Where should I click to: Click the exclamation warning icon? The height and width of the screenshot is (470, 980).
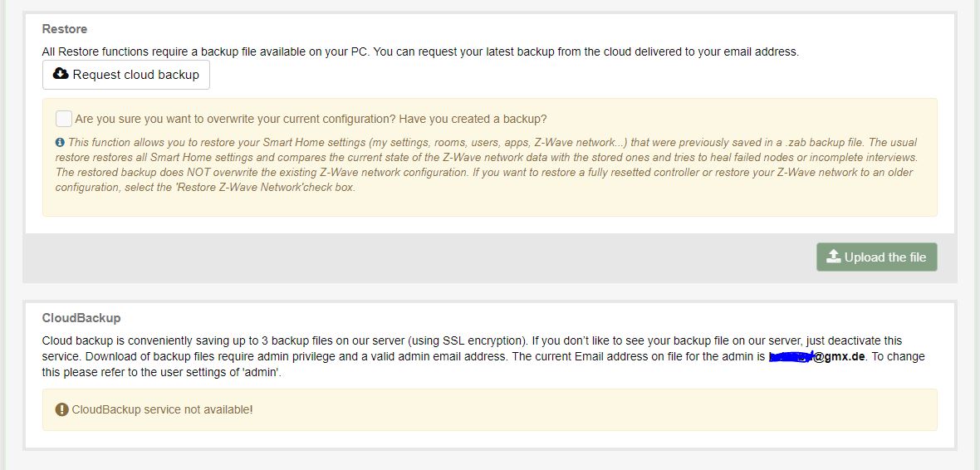pyautogui.click(x=61, y=409)
